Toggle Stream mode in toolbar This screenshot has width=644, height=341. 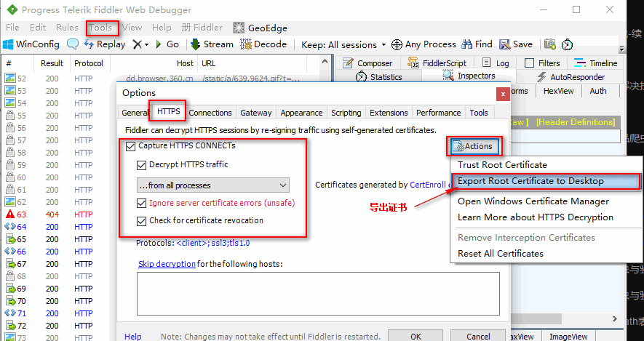pos(212,44)
